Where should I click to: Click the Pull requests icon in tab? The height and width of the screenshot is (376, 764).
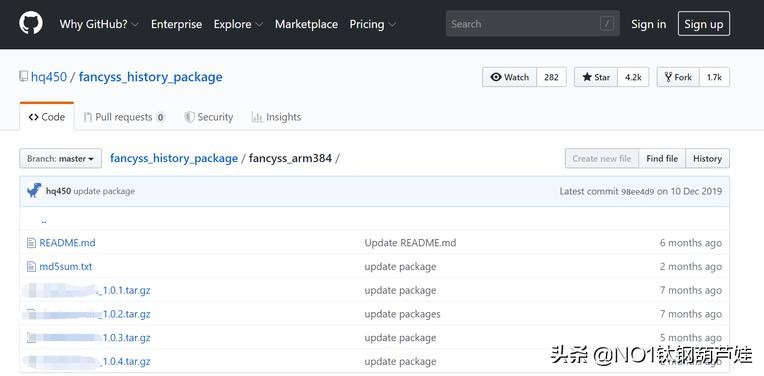click(x=88, y=117)
